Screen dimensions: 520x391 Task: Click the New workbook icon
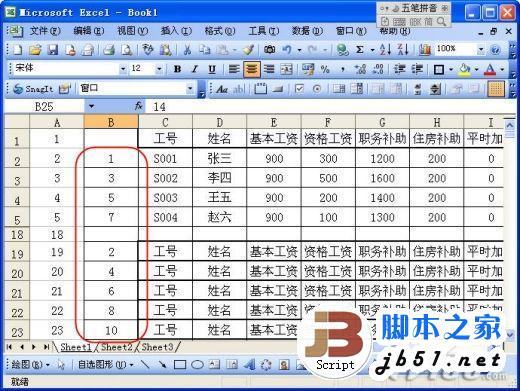(17, 50)
